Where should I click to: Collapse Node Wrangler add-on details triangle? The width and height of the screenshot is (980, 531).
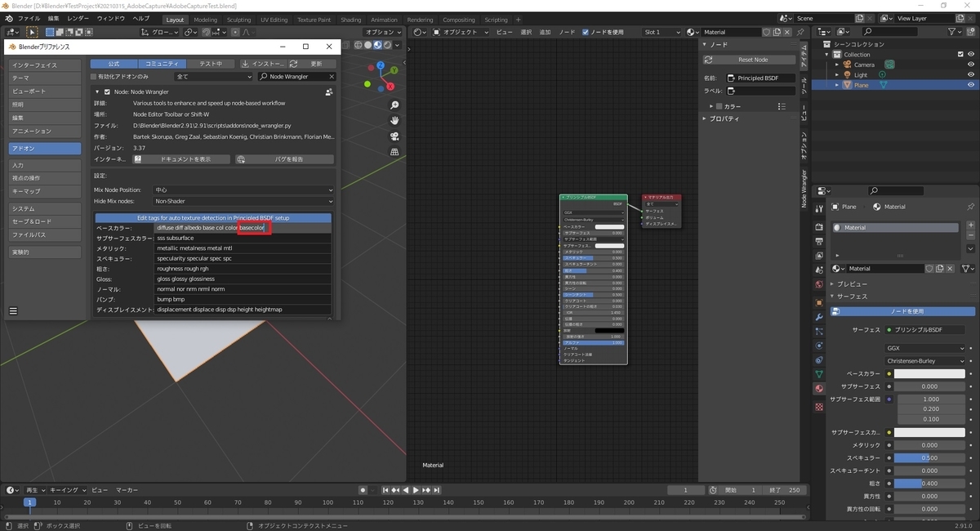96,92
